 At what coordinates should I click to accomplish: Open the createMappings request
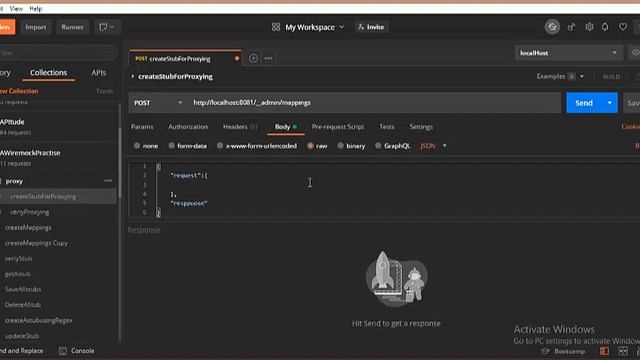tap(28, 228)
